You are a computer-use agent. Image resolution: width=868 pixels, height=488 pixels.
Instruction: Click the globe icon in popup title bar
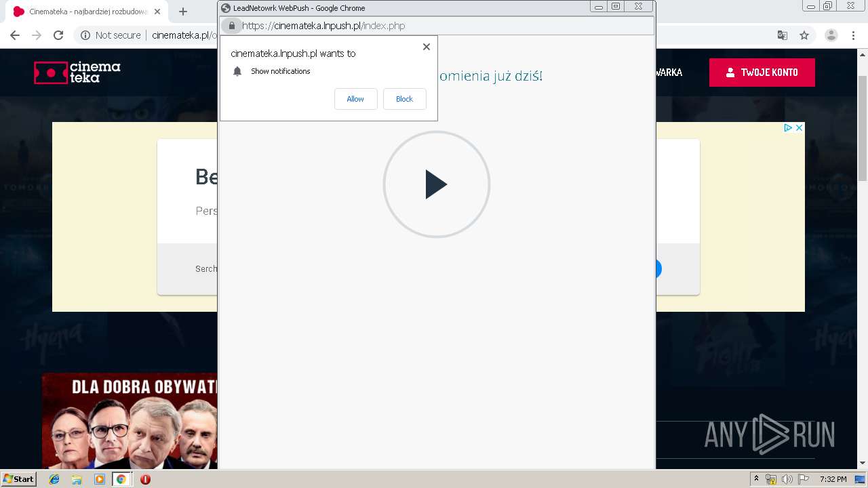click(226, 8)
